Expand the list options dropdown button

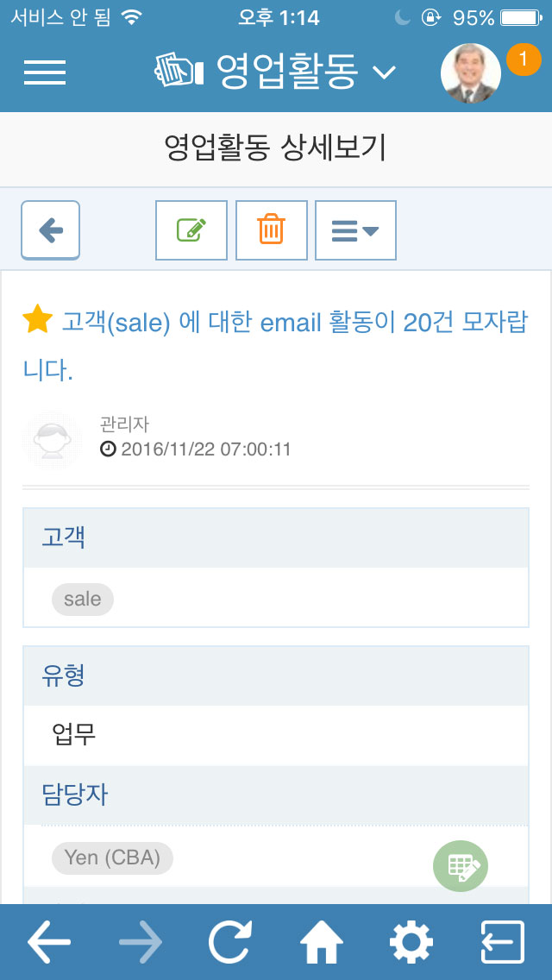point(355,230)
